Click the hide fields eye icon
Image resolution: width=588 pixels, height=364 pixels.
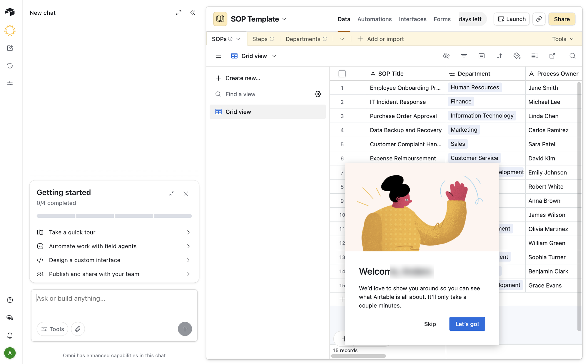pyautogui.click(x=446, y=56)
